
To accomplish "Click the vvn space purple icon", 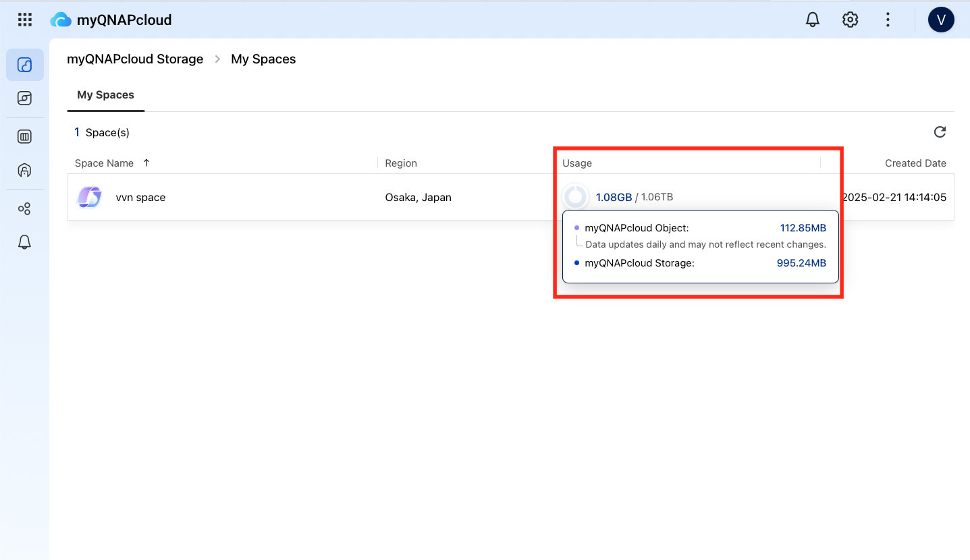I will click(90, 197).
